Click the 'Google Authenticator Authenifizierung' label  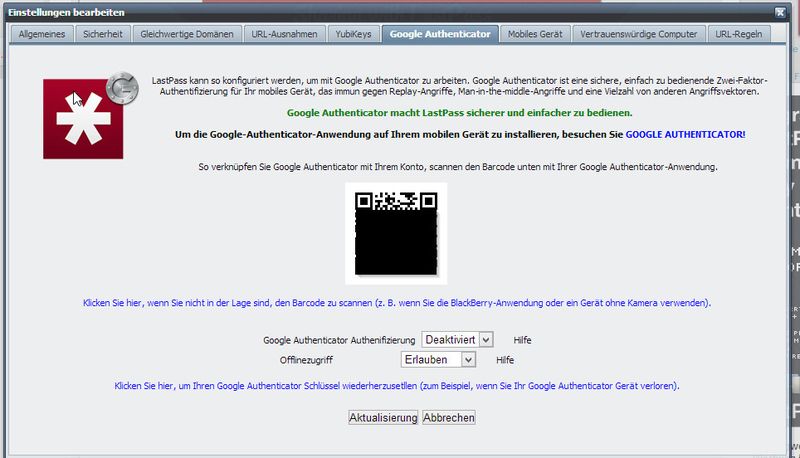339,340
